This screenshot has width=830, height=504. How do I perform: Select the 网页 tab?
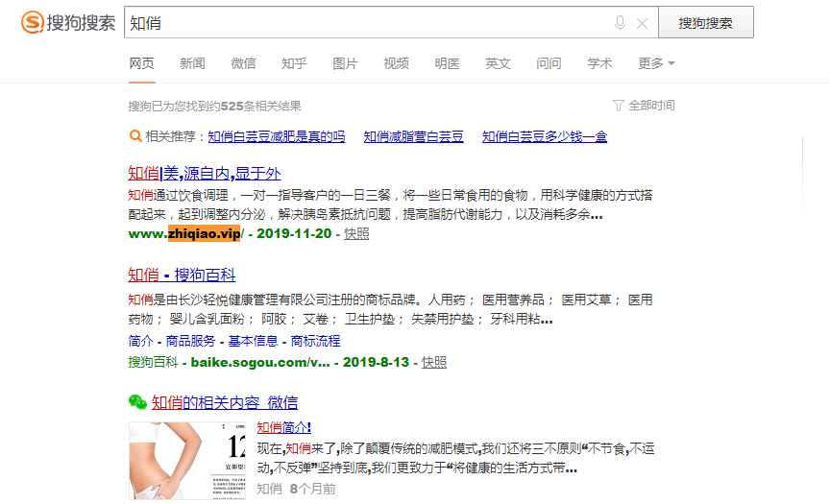142,63
